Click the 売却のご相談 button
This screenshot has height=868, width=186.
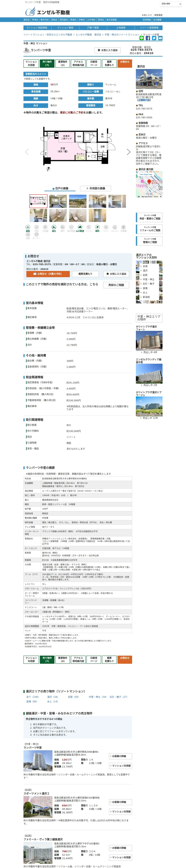(x=116, y=285)
